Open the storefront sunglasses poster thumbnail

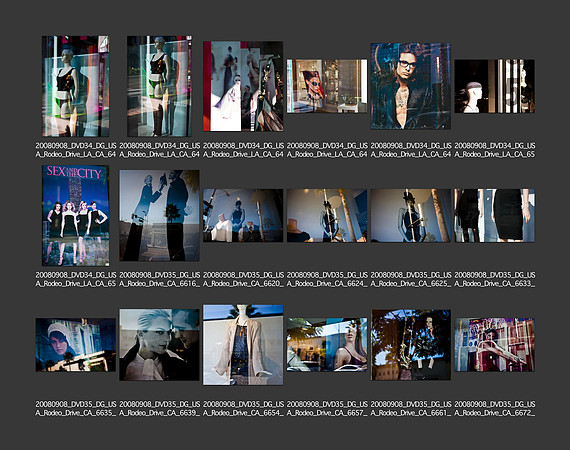pyautogui.click(x=327, y=86)
